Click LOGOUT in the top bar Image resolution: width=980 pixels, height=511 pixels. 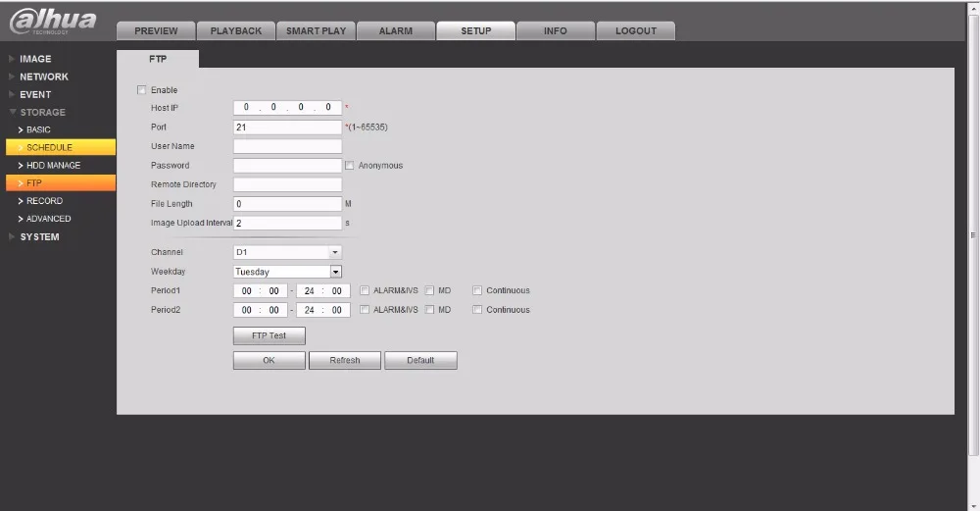(636, 30)
